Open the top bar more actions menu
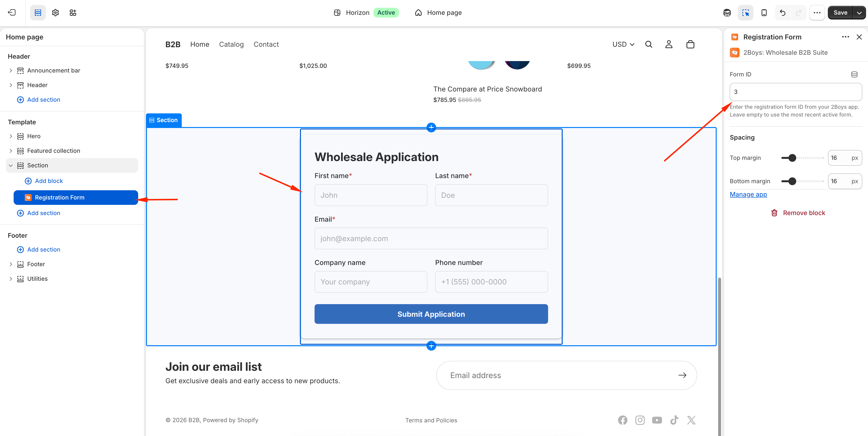This screenshot has height=436, width=868. (x=817, y=12)
